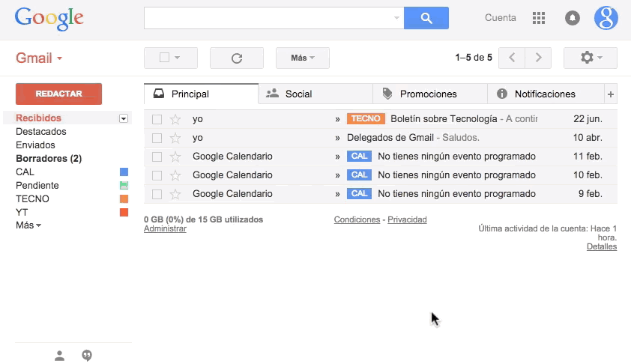The height and width of the screenshot is (364, 631).
Task: Switch to the Notificaciones tab
Action: click(x=546, y=94)
